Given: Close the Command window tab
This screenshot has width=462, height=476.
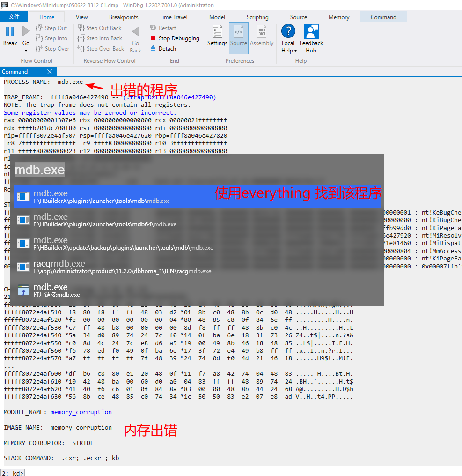Looking at the screenshot, I should point(50,72).
